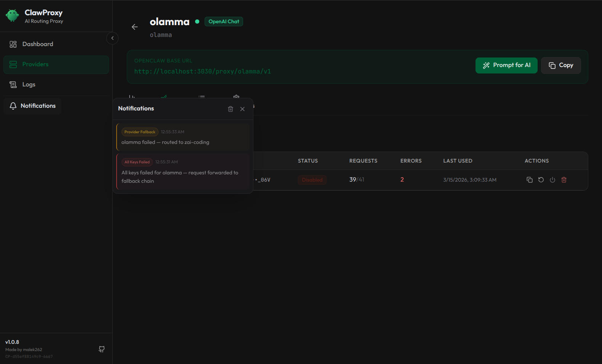
Task: Go back using the arrow beside olamma
Action: click(x=134, y=27)
